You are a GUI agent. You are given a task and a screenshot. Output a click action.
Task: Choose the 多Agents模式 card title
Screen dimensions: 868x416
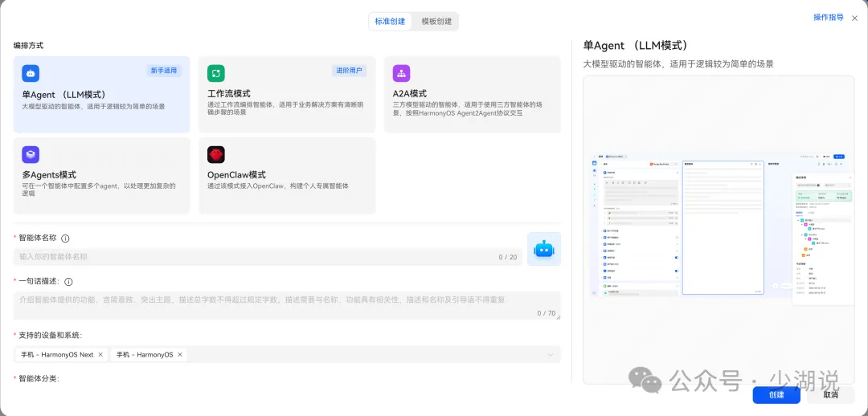(x=49, y=175)
